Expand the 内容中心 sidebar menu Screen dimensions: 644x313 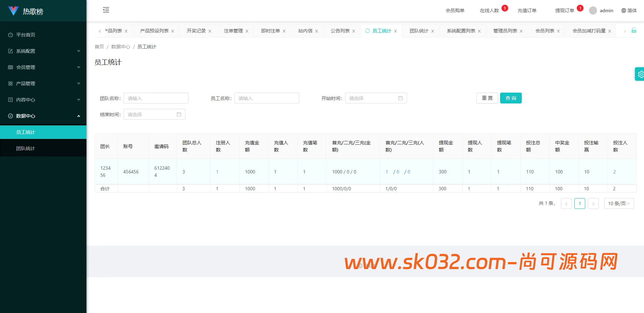[43, 100]
